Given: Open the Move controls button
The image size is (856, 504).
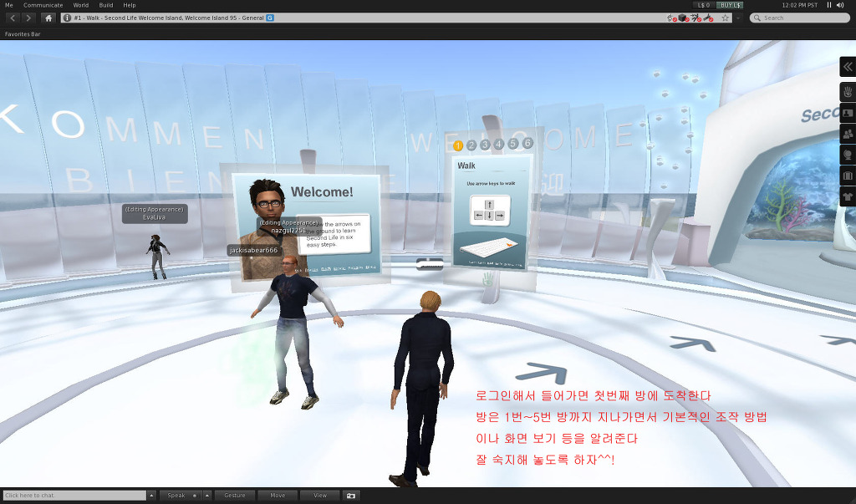Looking at the screenshot, I should [x=278, y=496].
